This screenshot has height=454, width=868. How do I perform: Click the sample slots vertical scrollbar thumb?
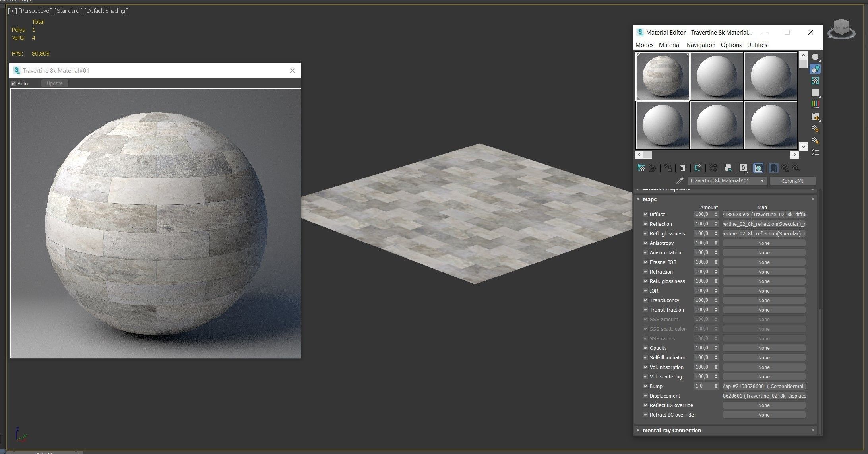click(803, 64)
